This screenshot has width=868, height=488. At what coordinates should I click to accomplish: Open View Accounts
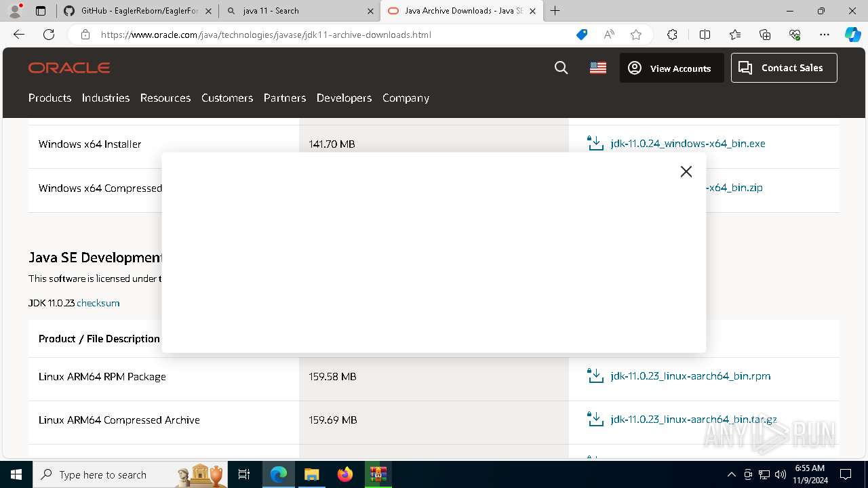click(671, 68)
